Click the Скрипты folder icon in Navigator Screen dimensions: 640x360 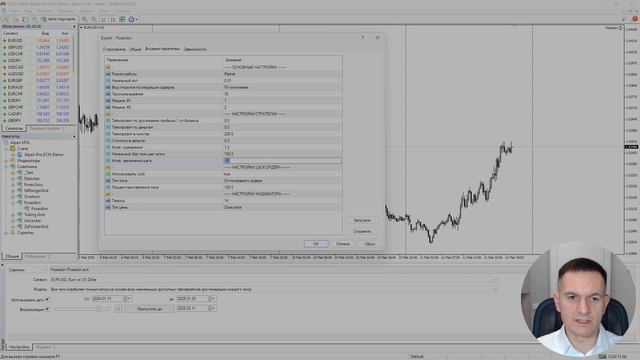[x=13, y=233]
